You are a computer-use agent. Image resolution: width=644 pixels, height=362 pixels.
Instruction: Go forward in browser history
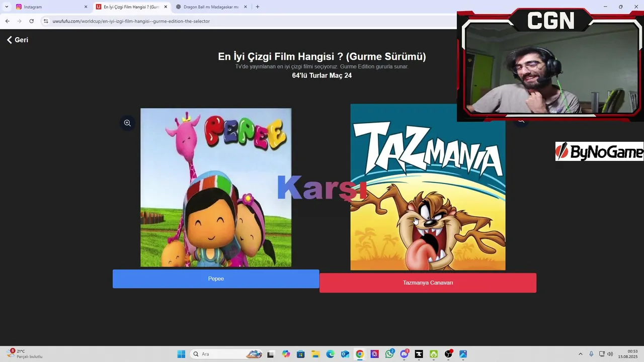pyautogui.click(x=19, y=21)
